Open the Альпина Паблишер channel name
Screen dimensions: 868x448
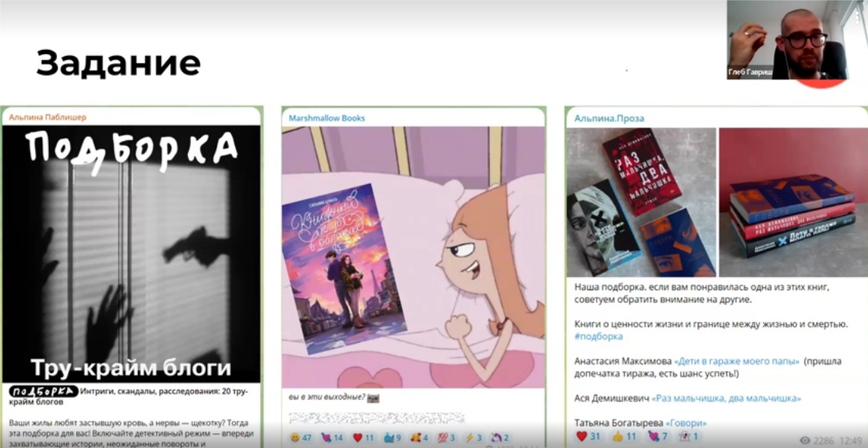(48, 117)
